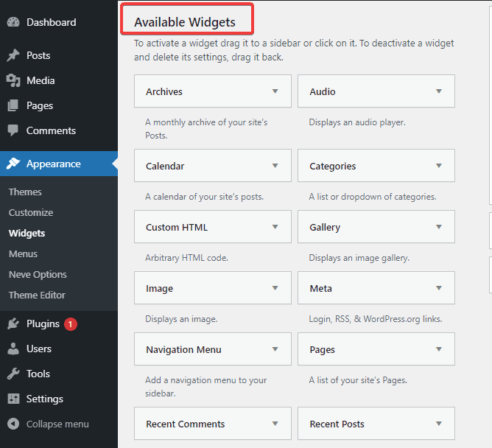492x448 pixels.
Task: Click the Posts pushpin icon
Action: click(13, 55)
